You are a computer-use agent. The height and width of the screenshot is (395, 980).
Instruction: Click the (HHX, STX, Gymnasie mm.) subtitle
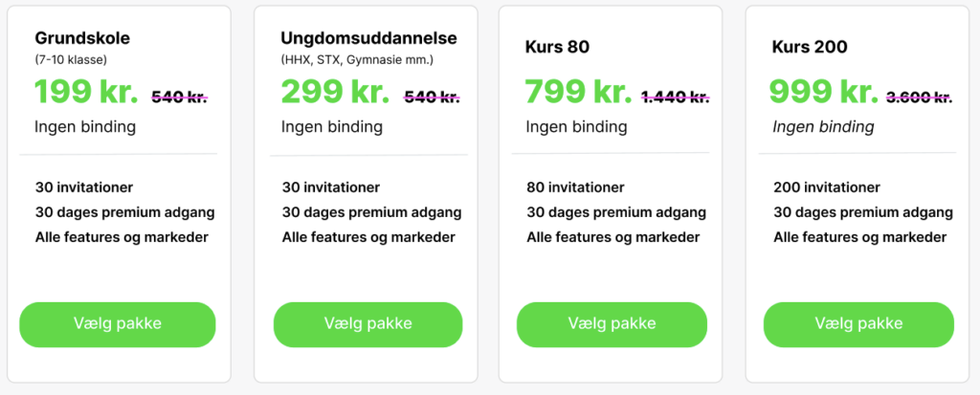357,60
